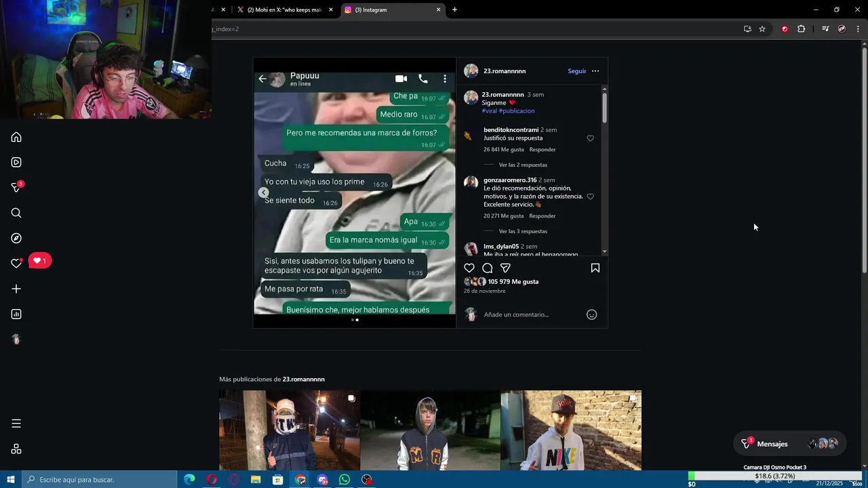Bookmark this page with the star icon
The image size is (868, 488).
pyautogui.click(x=762, y=29)
